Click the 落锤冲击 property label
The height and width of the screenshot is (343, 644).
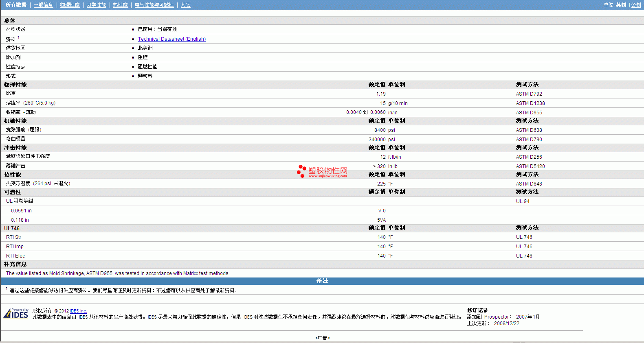(x=15, y=166)
